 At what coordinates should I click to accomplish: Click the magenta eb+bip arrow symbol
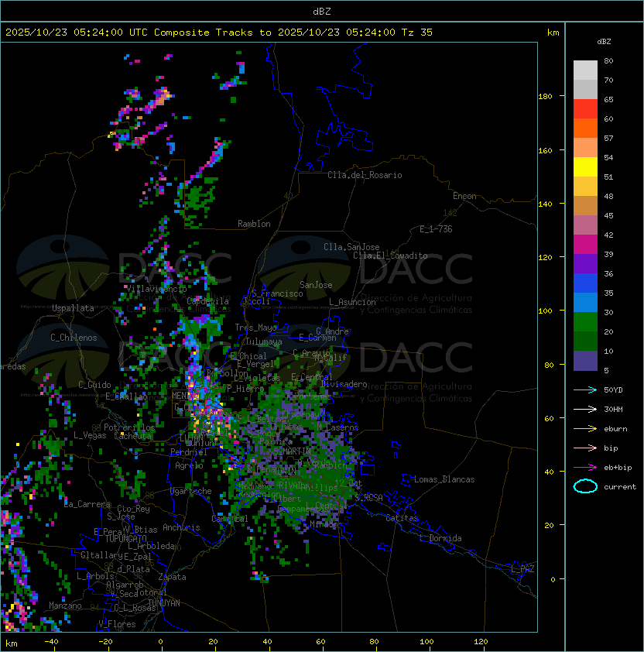coord(585,468)
